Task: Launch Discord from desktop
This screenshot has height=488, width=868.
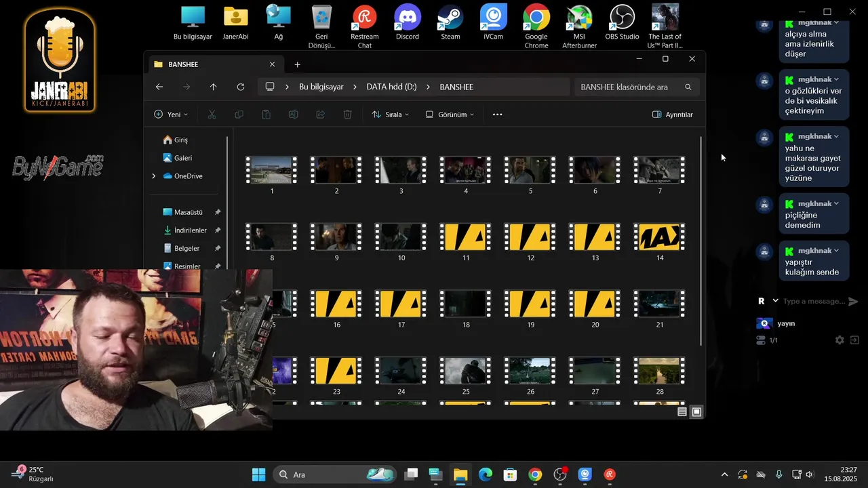Action: [x=408, y=23]
